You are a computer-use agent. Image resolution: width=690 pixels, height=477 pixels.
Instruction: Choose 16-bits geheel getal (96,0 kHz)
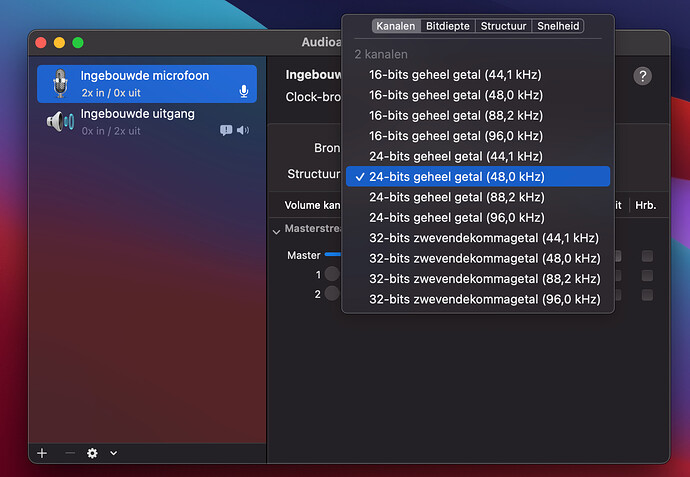[478, 136]
